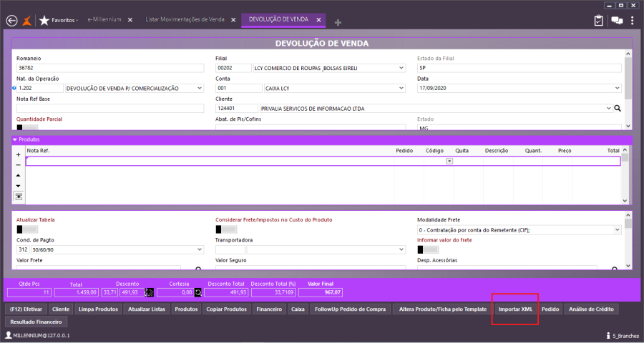This screenshot has width=644, height=343.
Task: Click (F12) Efetivar button
Action: coord(26,309)
